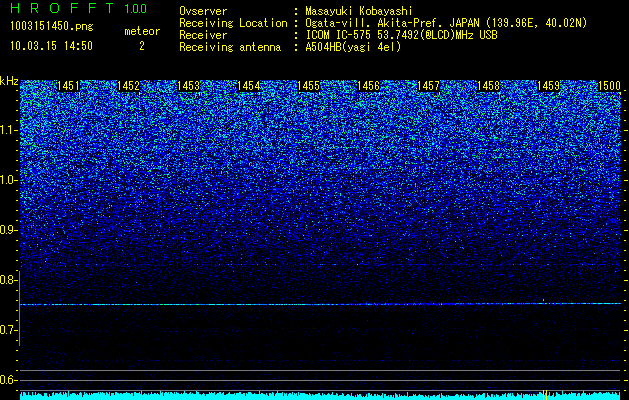This screenshot has height=400, width=629.
Task: Click the 1454 time marker
Action: (248, 86)
